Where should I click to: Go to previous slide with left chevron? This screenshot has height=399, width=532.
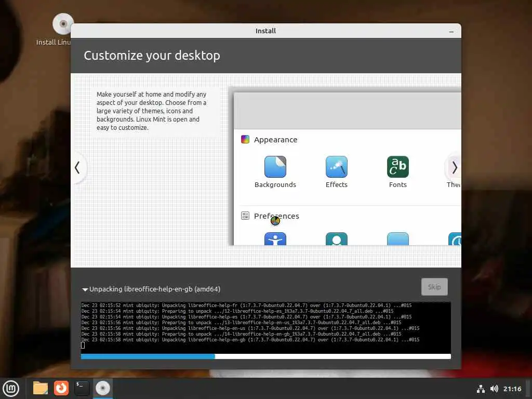pos(78,167)
